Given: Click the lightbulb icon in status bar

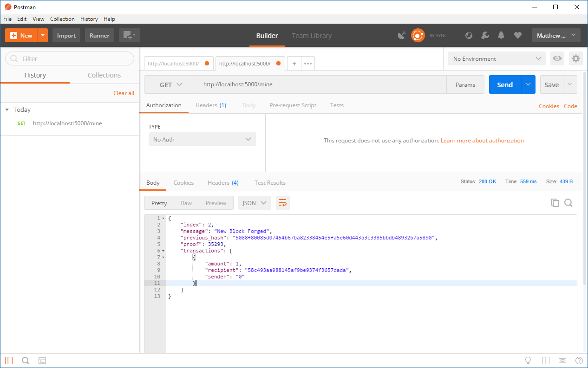Looking at the screenshot, I should [528, 361].
